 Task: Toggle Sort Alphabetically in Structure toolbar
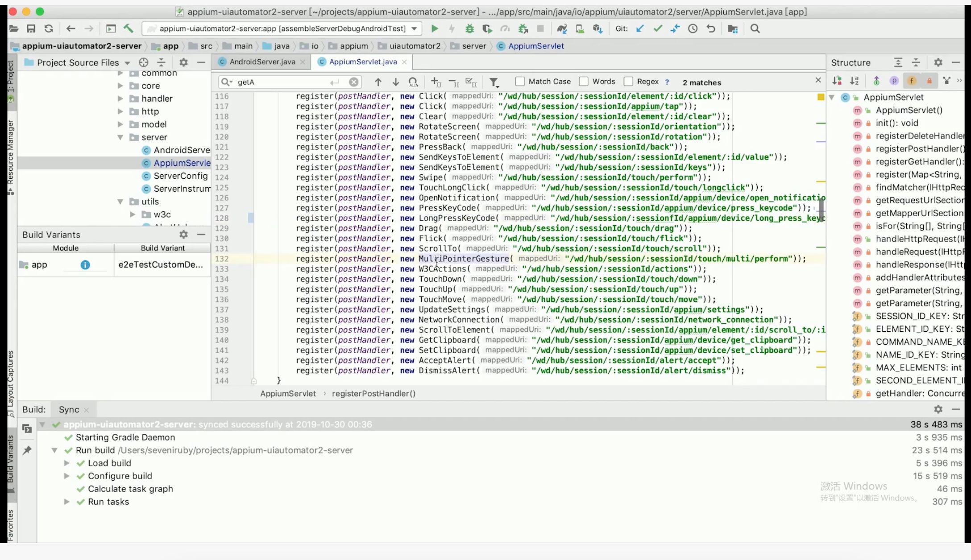point(854,81)
